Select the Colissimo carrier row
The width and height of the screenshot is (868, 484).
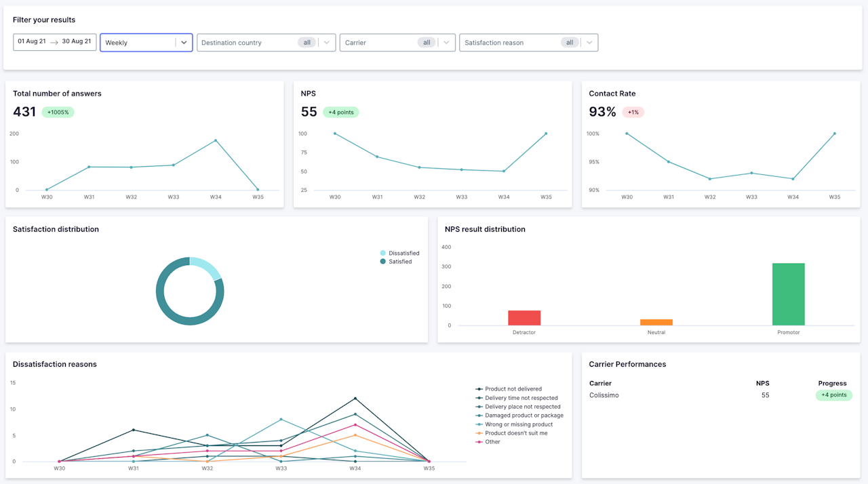click(721, 395)
